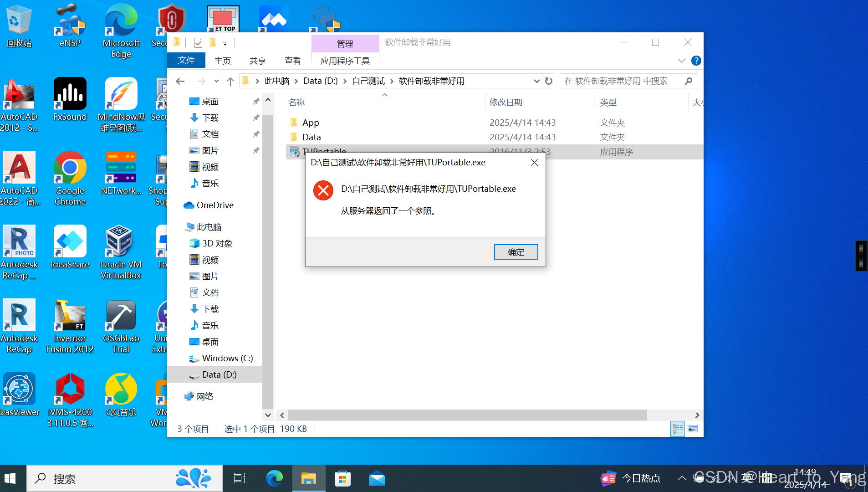Open Microsoft Edge from the taskbar

[x=274, y=478]
